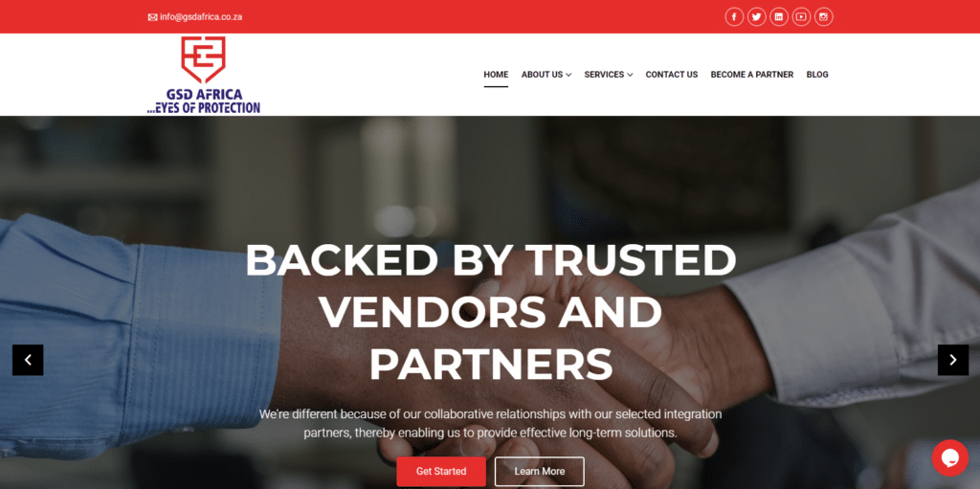This screenshot has height=489, width=980.
Task: Select the Home menu item
Action: pyautogui.click(x=496, y=75)
